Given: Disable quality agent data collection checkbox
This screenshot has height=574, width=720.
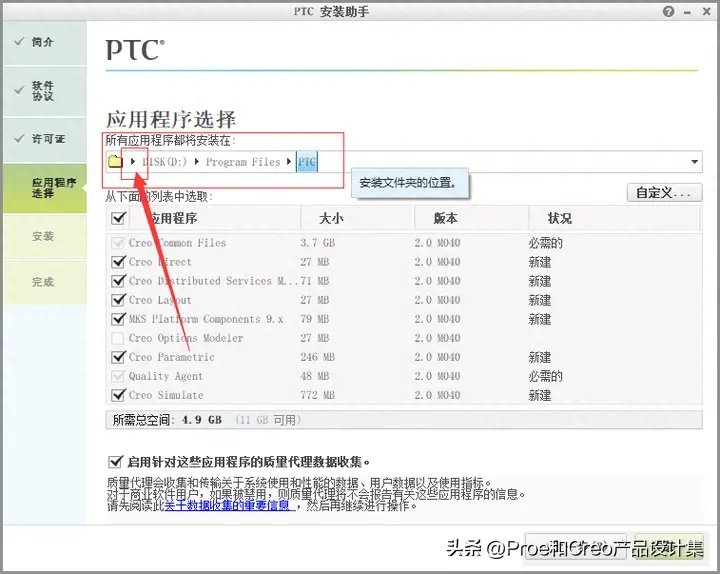Looking at the screenshot, I should 115,461.
